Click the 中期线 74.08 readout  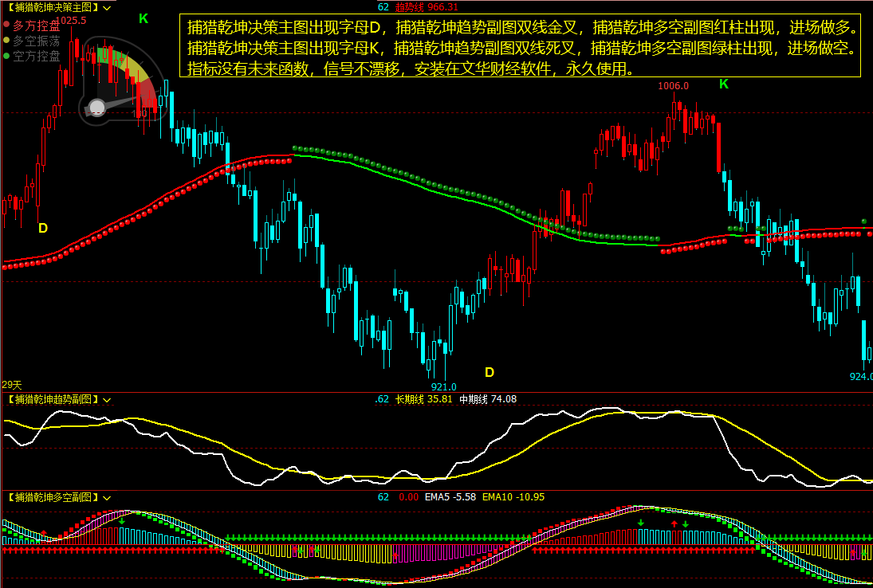coord(488,399)
